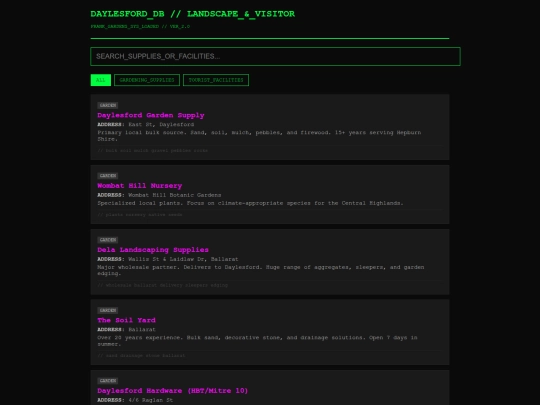Viewport: 540px width, 405px height.
Task: Click address text '4/6 Raglan St'
Action: click(x=150, y=400)
